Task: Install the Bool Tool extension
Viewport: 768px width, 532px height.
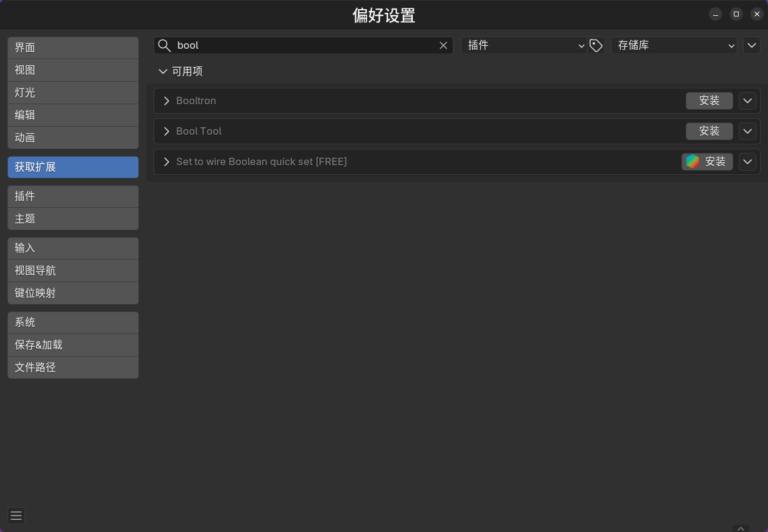Action: (x=709, y=131)
